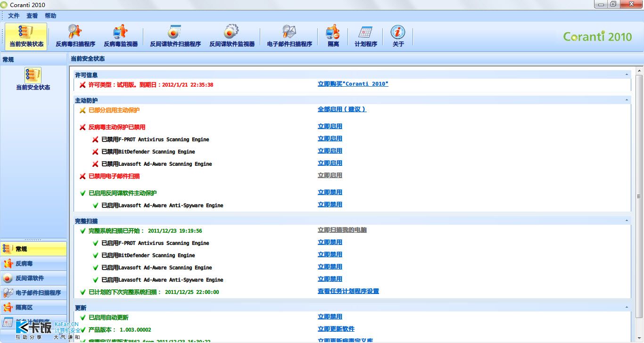644x343 pixels.
Task: Click the vertical scrollbar up arrow
Action: click(x=639, y=71)
